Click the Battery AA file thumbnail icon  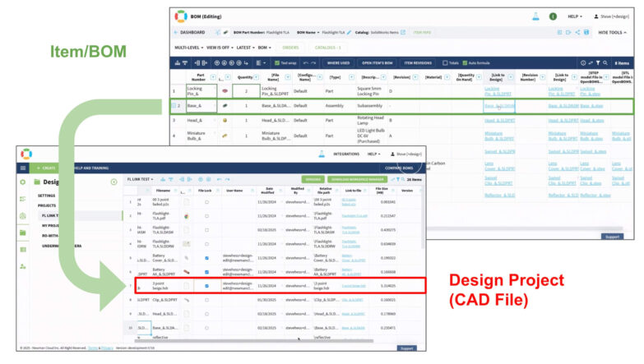coord(187,272)
